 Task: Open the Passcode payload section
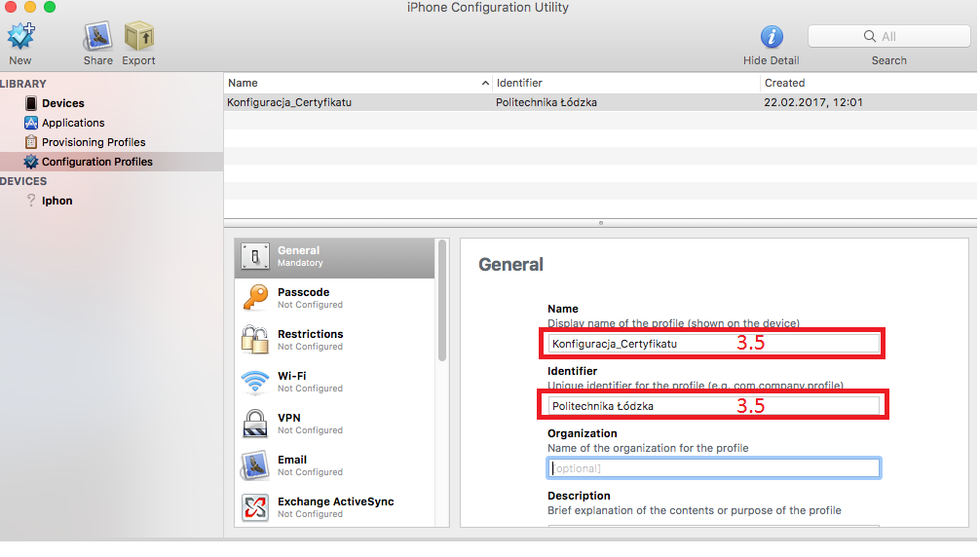tap(334, 298)
